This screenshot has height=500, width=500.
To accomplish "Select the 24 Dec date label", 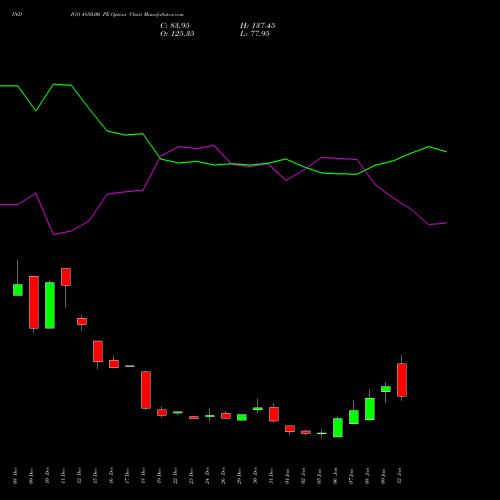I will tap(207, 476).
